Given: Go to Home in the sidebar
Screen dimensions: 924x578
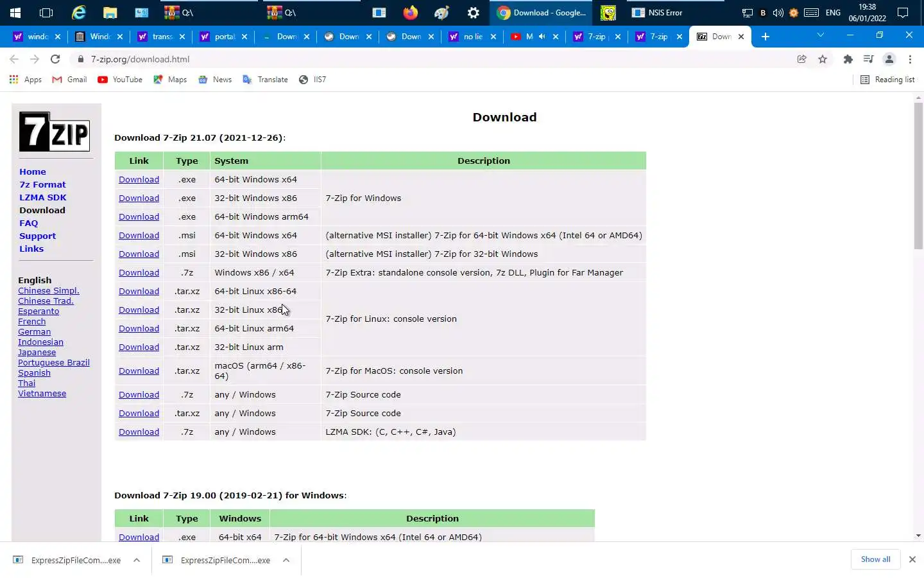Looking at the screenshot, I should tap(33, 171).
